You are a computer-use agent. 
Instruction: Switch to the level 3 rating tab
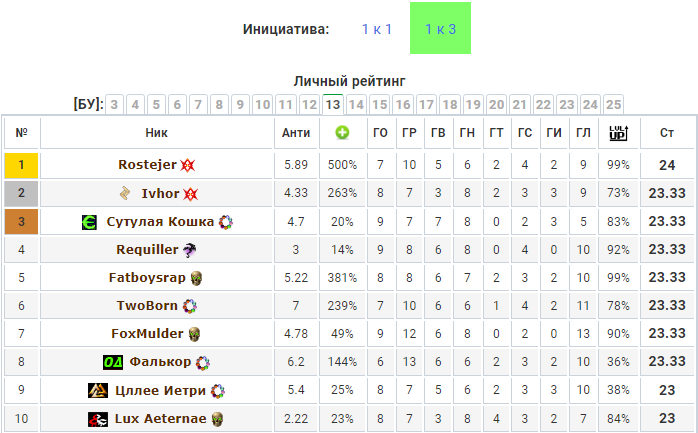[114, 105]
